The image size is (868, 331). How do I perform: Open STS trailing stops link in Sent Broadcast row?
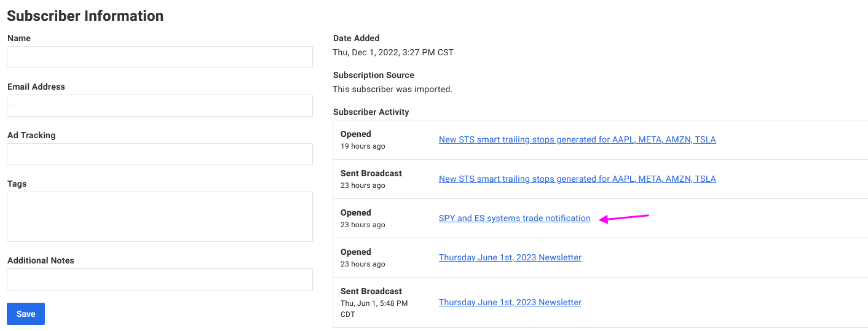(x=577, y=179)
